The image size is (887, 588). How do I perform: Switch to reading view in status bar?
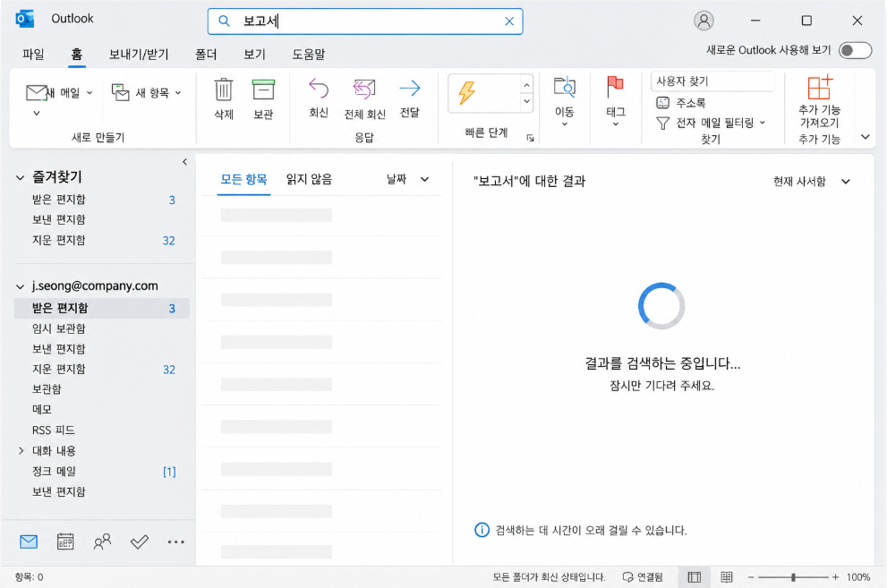[727, 576]
